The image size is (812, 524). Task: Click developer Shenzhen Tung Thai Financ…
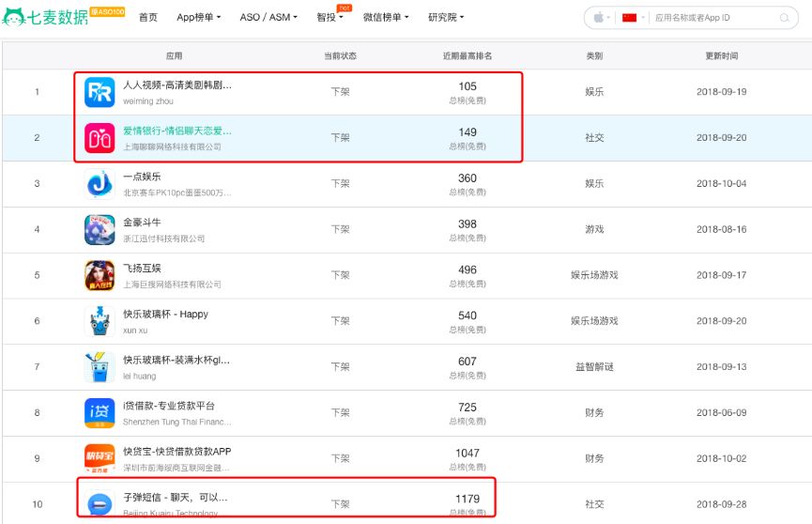click(x=177, y=422)
